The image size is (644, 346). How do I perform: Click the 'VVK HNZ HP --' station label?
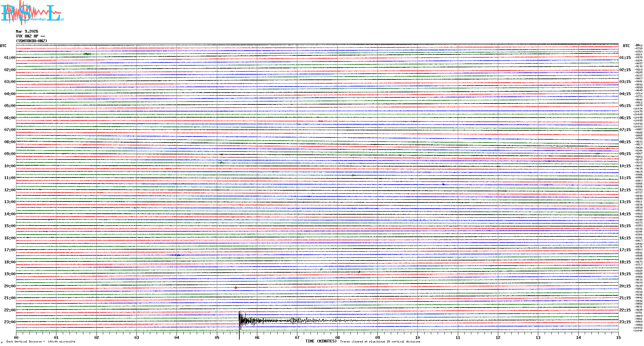pos(30,36)
